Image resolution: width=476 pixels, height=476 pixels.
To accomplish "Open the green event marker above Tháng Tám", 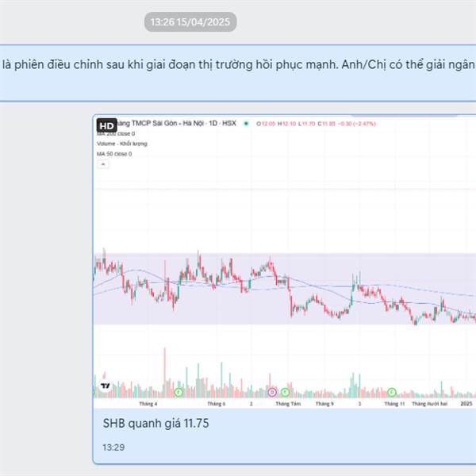I will 285,392.
